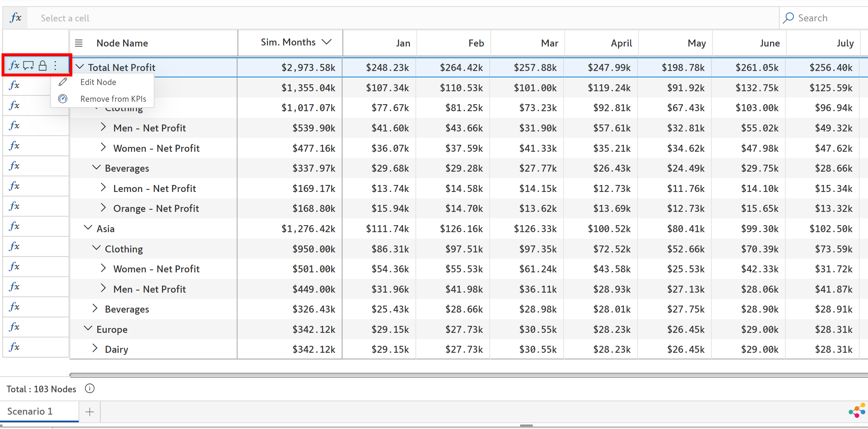Click the fx formula icon in the formula bar
The height and width of the screenshot is (429, 868).
tap(15, 18)
